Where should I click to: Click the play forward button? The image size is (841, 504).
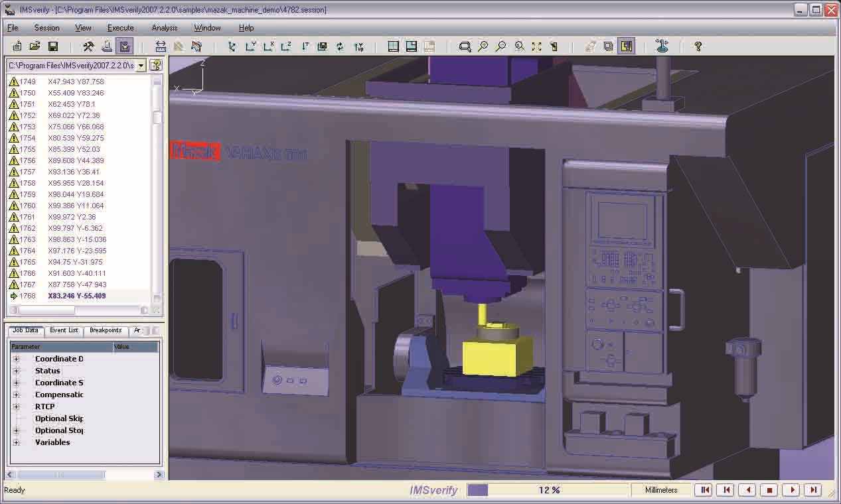pyautogui.click(x=791, y=490)
